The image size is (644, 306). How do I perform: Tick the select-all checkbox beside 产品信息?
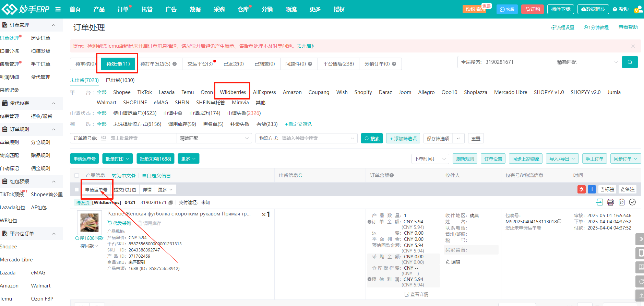point(77,175)
